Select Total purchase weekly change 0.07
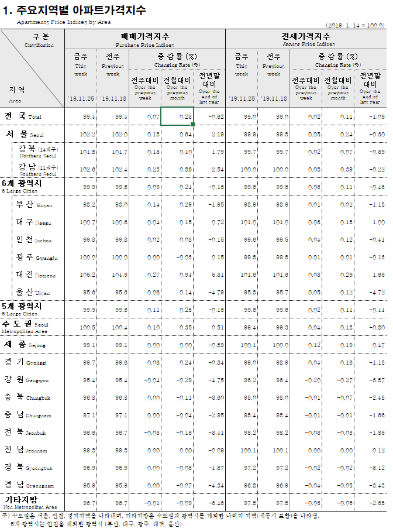393x532 pixels. [153, 116]
